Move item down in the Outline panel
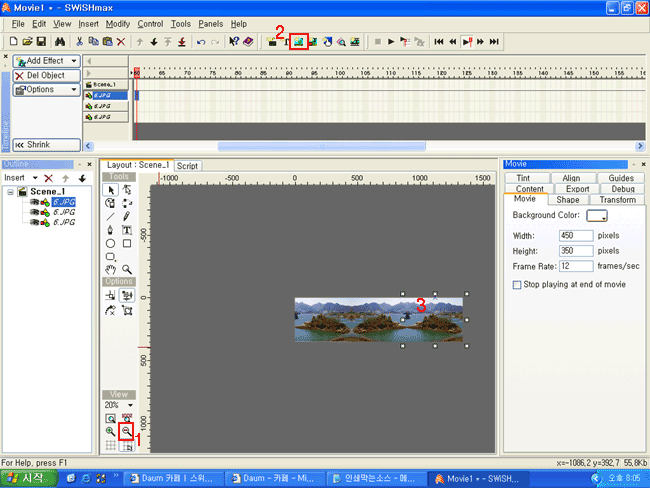The height and width of the screenshot is (488, 650). (x=82, y=178)
